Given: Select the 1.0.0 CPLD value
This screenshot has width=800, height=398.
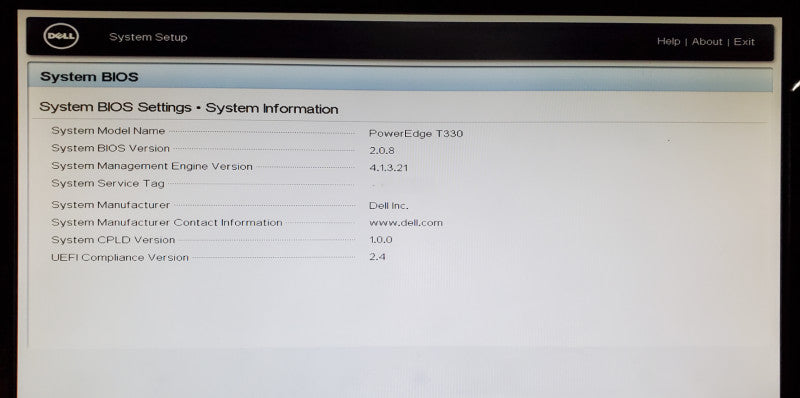Looking at the screenshot, I should 381,240.
